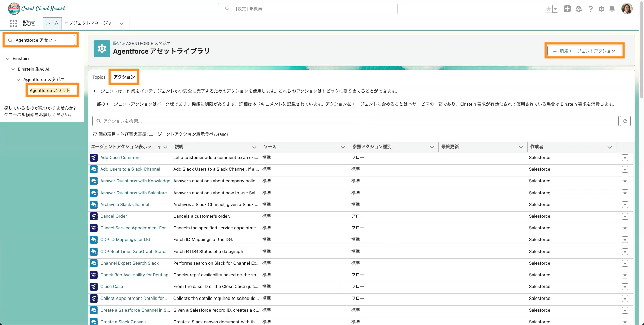
Task: Open the 説明 column menu chevron
Action: pyautogui.click(x=254, y=147)
